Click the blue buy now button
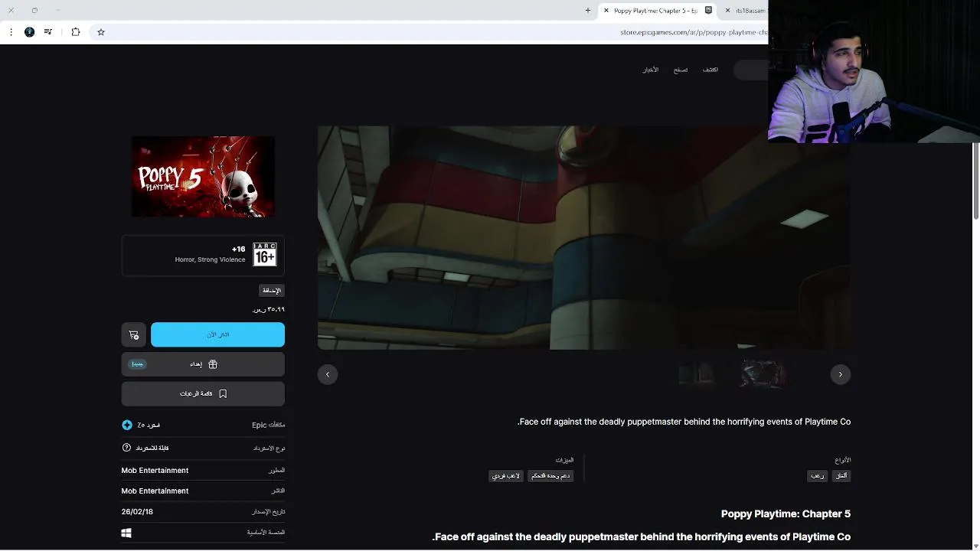Image resolution: width=980 pixels, height=551 pixels. pyautogui.click(x=217, y=334)
